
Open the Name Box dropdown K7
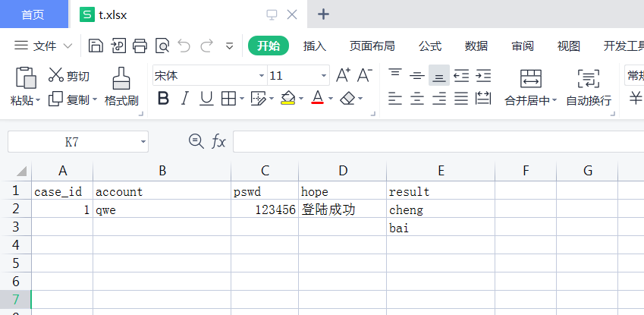143,142
